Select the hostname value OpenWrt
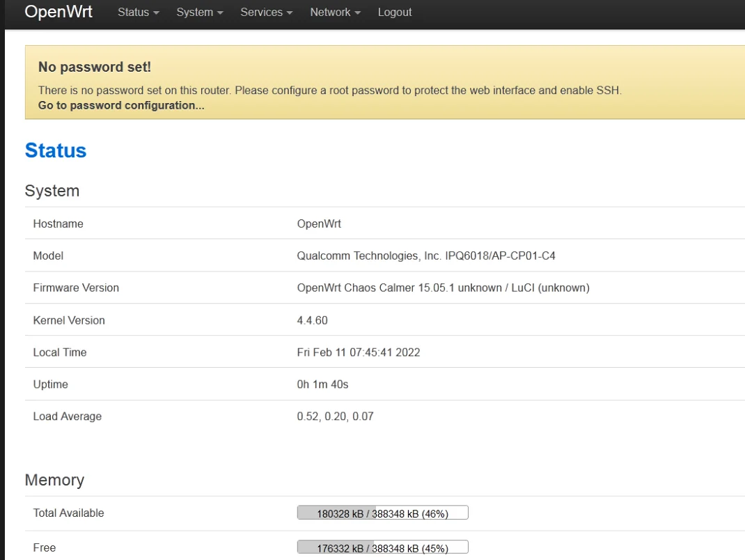 319,224
